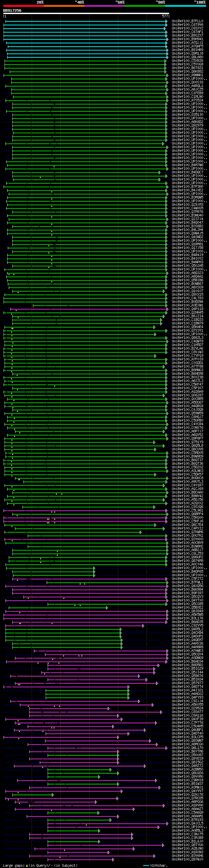Select the UniRef100_C5FZT2 label
This screenshot has width=209, height=868.
pyautogui.click(x=187, y=579)
